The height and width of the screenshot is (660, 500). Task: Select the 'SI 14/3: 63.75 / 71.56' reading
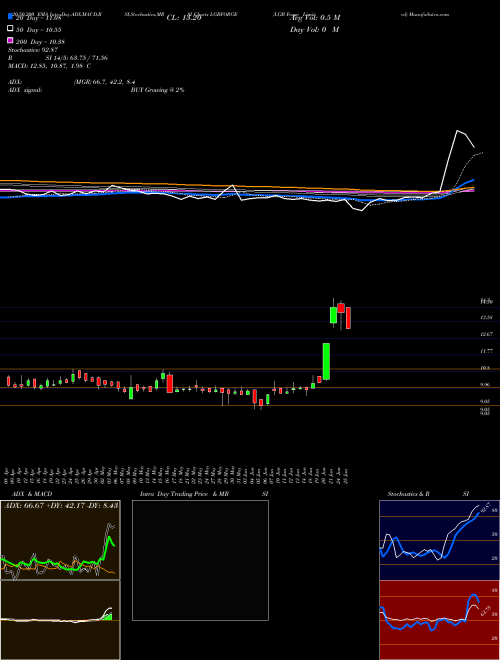(x=77, y=58)
